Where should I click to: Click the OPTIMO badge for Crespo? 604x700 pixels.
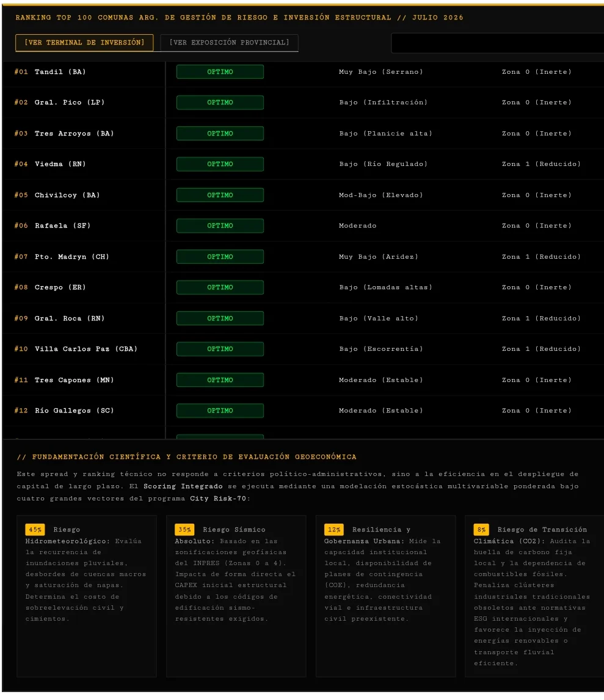pos(220,287)
